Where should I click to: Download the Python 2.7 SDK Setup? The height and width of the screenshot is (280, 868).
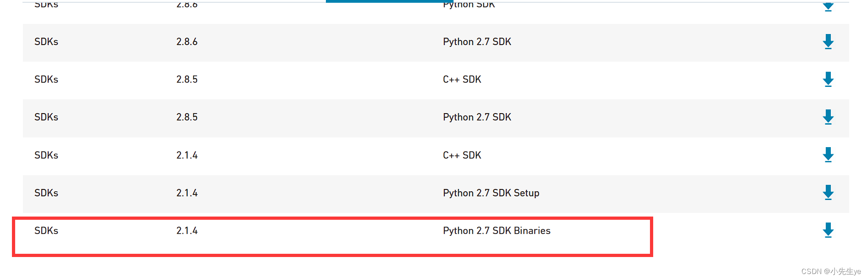pos(828,193)
